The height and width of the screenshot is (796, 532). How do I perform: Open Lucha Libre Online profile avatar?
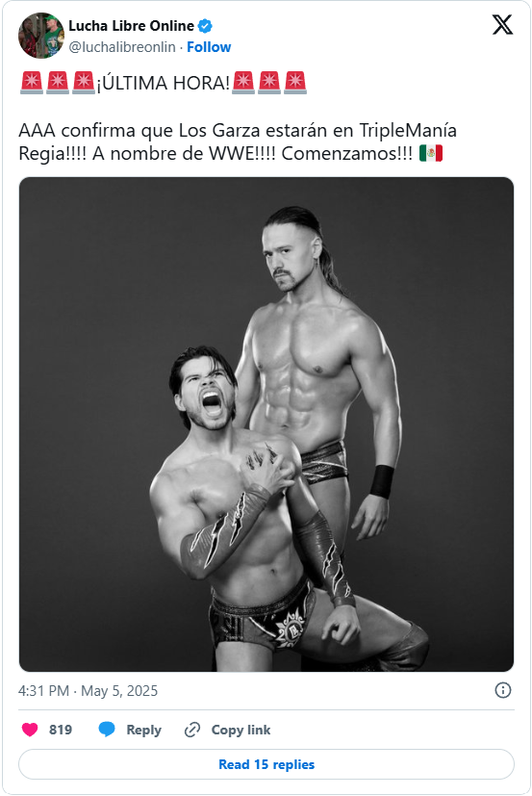(x=41, y=36)
